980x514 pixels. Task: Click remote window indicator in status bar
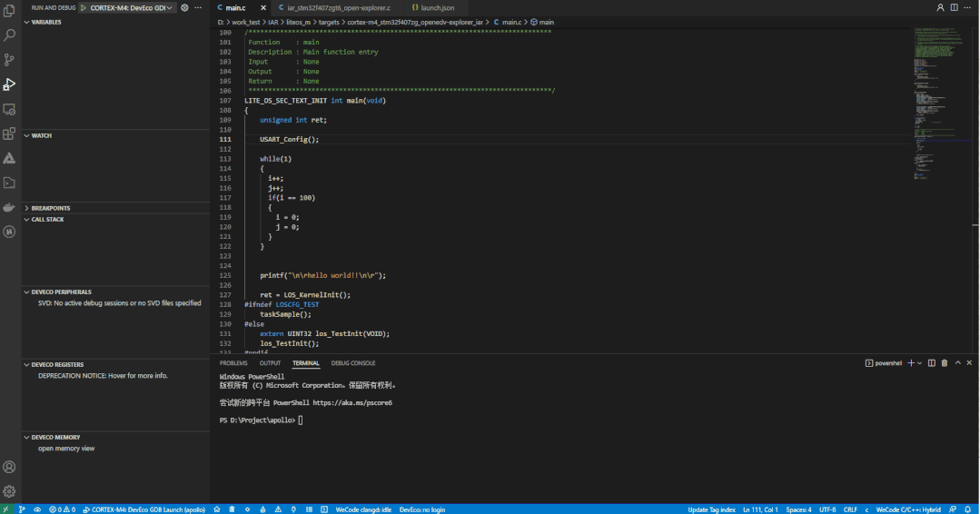(5, 509)
